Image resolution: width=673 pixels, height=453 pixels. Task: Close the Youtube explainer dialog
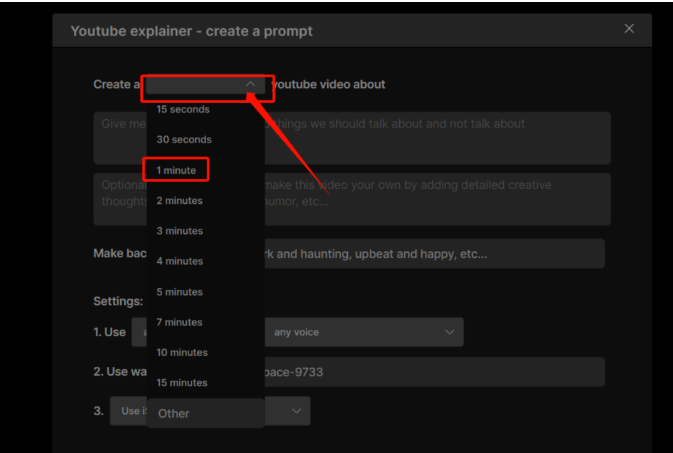point(629,29)
